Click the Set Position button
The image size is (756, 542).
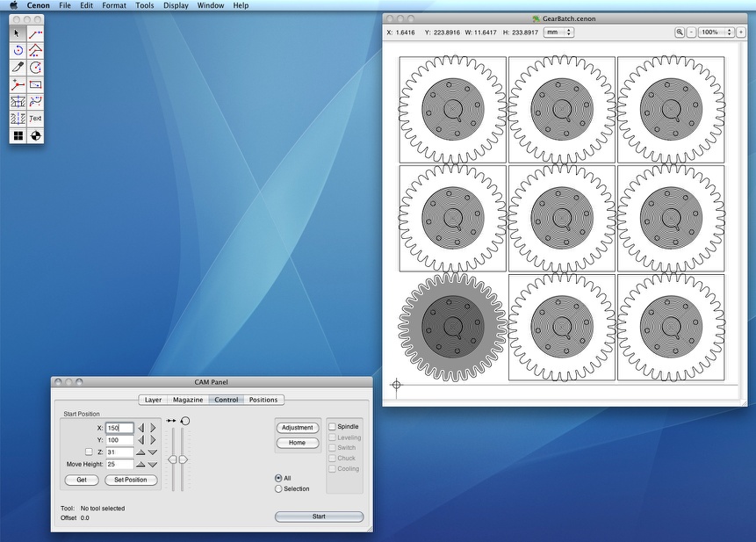pyautogui.click(x=131, y=480)
